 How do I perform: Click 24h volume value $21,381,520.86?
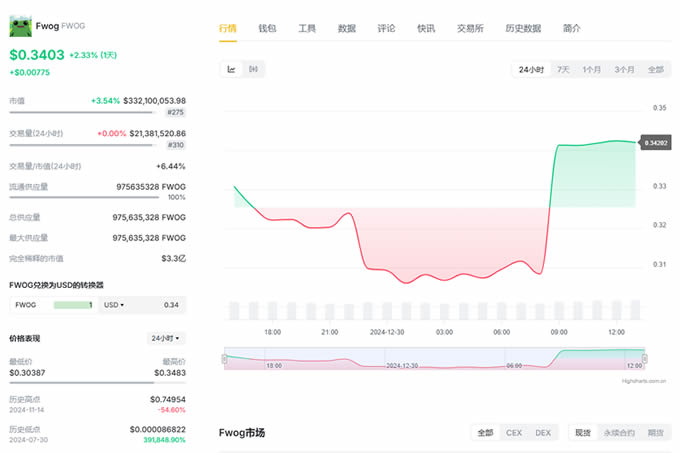[157, 134]
